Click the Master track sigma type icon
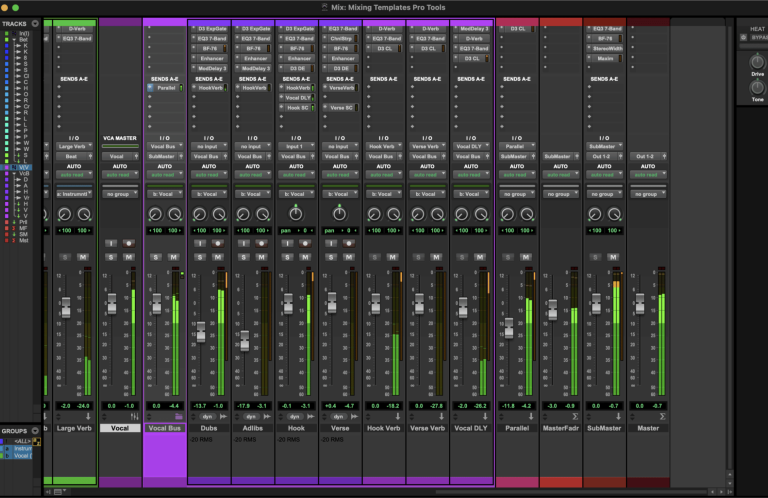The width and height of the screenshot is (768, 498). click(662, 417)
